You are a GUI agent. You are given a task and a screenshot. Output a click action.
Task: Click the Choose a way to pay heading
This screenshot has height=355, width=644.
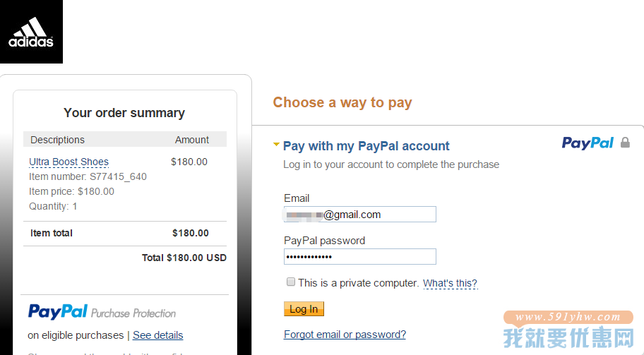coord(342,102)
